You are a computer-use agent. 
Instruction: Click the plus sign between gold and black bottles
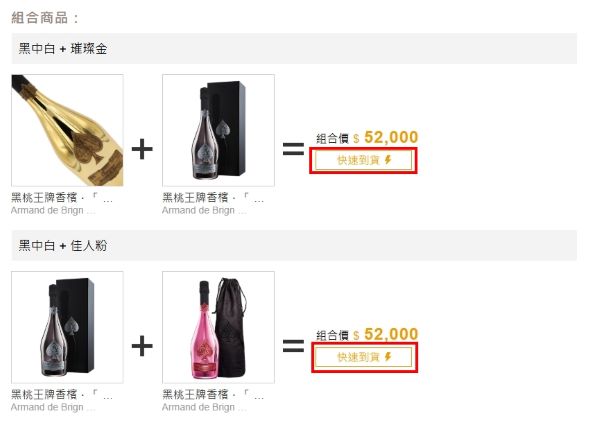coord(142,149)
